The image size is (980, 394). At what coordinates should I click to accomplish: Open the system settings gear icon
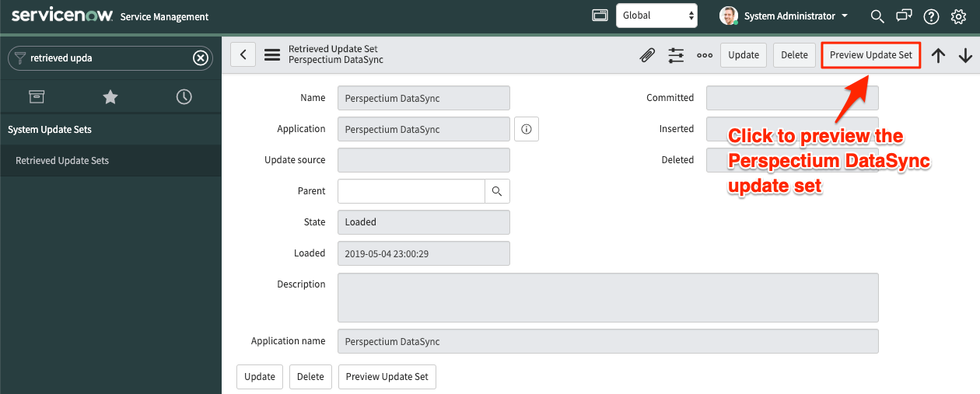point(958,16)
